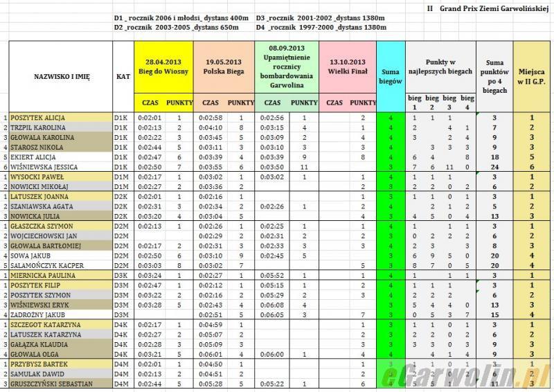Screen dimensions: 554x392
Task: Click ZADROŻNY JAKUB's points sum 15
Action: point(494,315)
